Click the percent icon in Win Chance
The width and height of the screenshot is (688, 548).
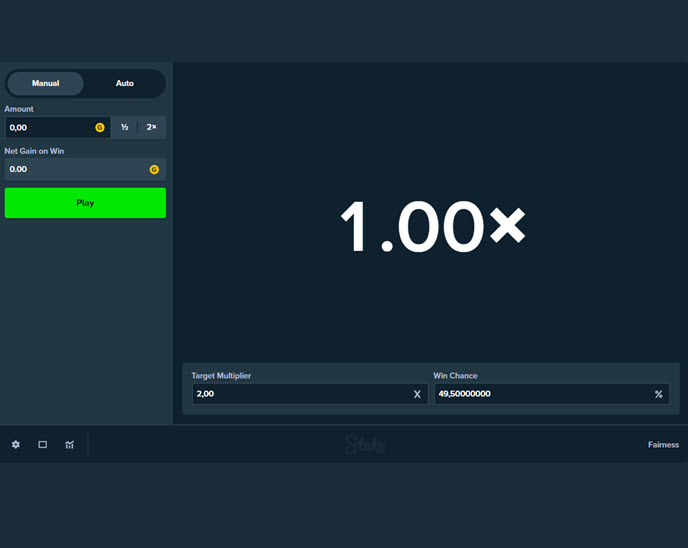click(x=658, y=394)
